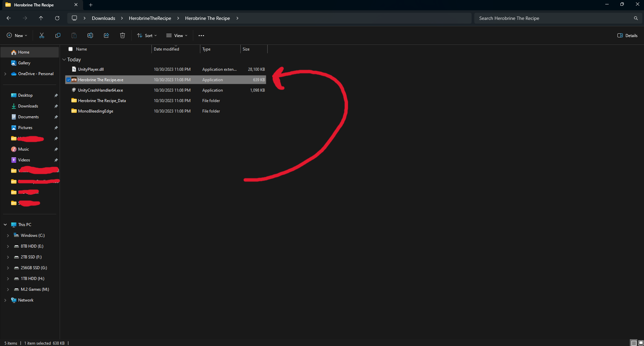This screenshot has width=644, height=346.
Task: Toggle the Details pane button
Action: coord(628,35)
